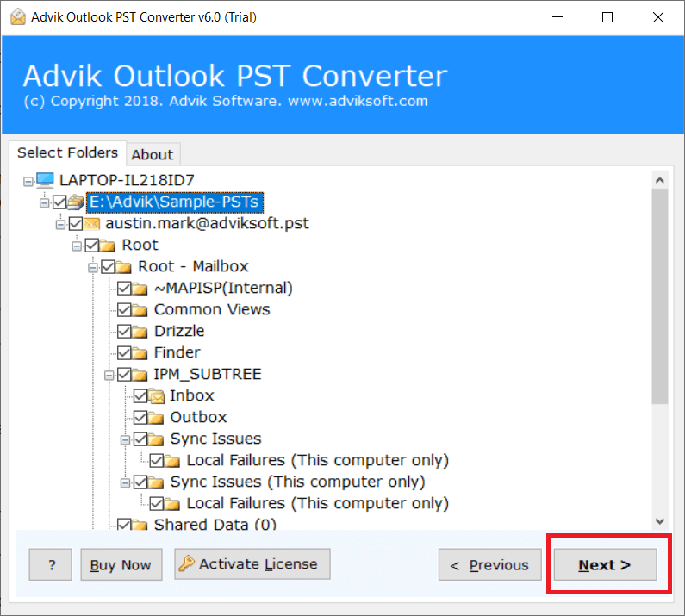Click the folder icon beside Common Views

click(140, 310)
